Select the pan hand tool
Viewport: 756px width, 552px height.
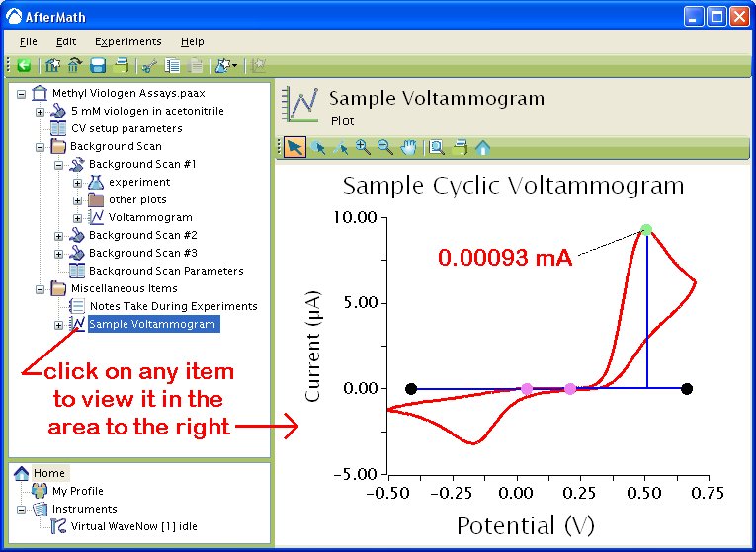[x=409, y=147]
